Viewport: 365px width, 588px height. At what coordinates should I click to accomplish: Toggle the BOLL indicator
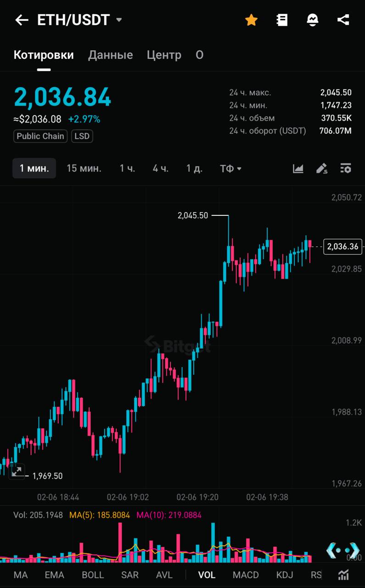point(93,575)
